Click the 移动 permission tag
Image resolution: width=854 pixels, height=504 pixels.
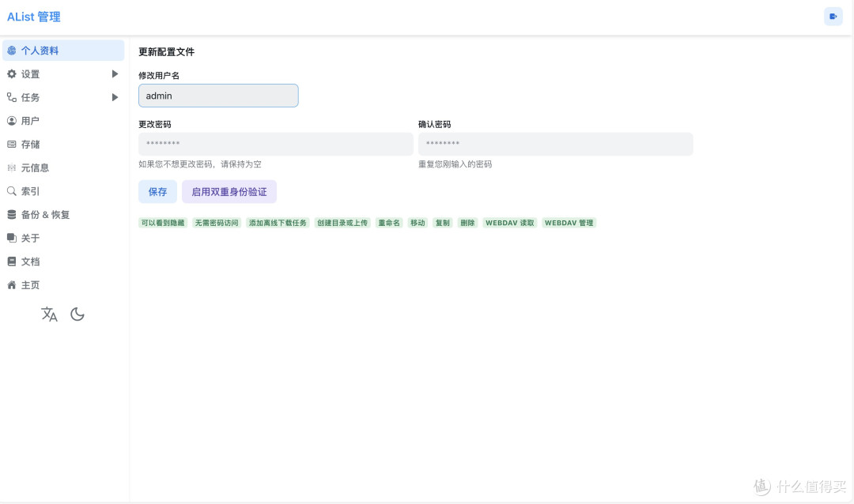click(418, 223)
